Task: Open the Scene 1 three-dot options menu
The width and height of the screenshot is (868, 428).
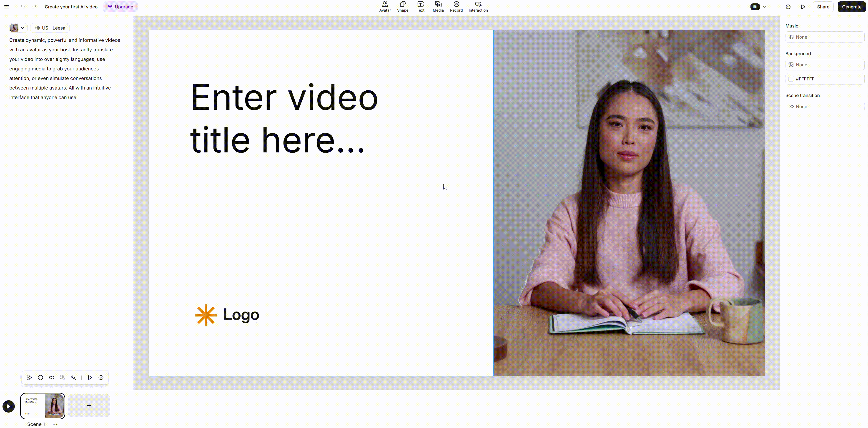Action: 55,424
